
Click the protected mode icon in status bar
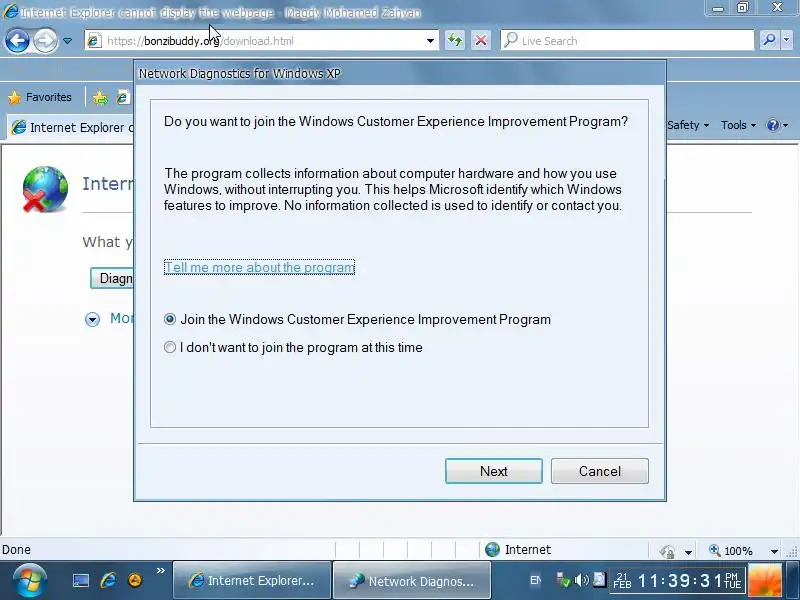[x=667, y=551]
